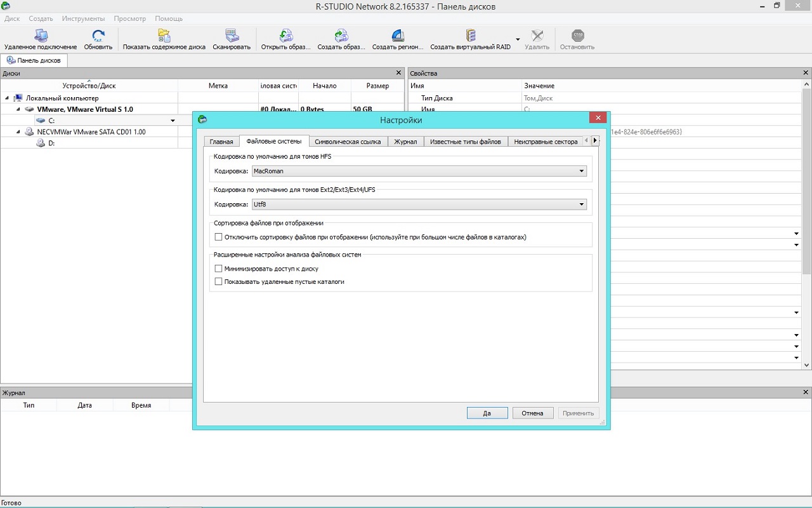Click the Создать регион toolbar icon
The height and width of the screenshot is (508, 812).
pos(398,36)
